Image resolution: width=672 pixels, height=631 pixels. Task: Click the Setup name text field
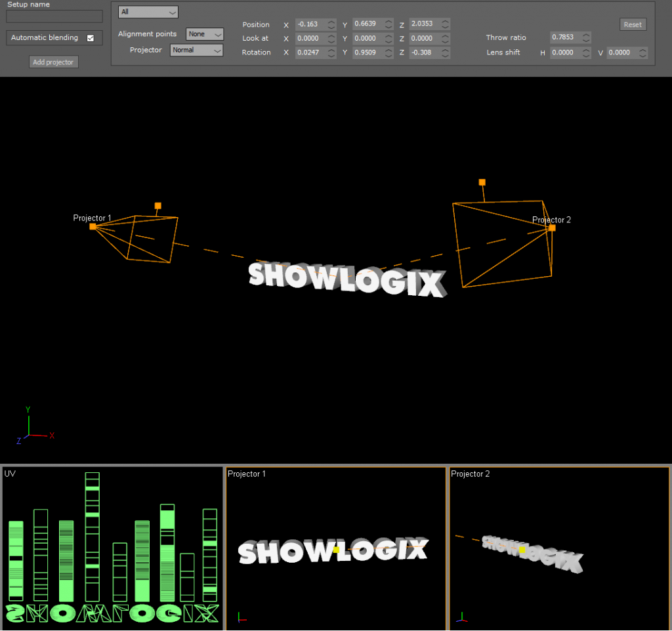tap(54, 16)
